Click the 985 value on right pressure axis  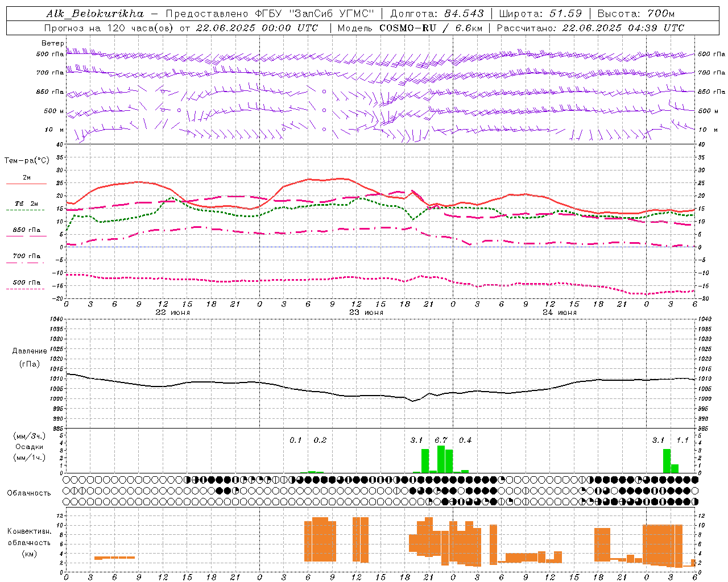pos(704,429)
